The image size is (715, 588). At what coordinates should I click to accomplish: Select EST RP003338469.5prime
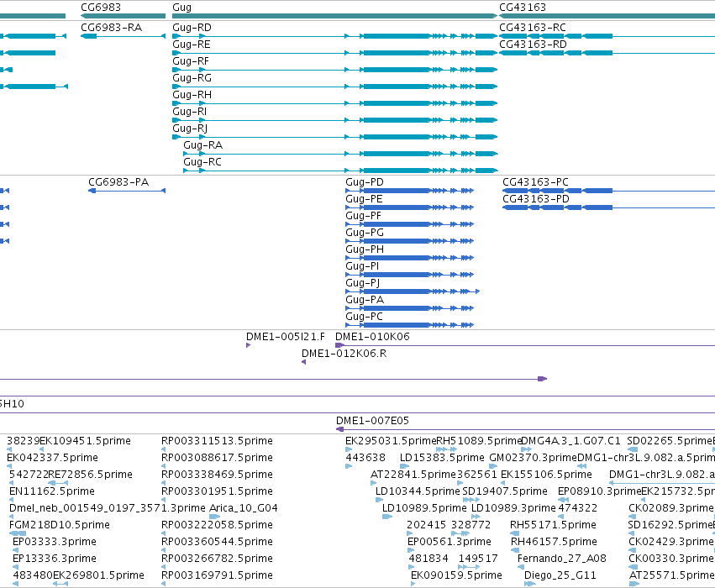click(217, 475)
